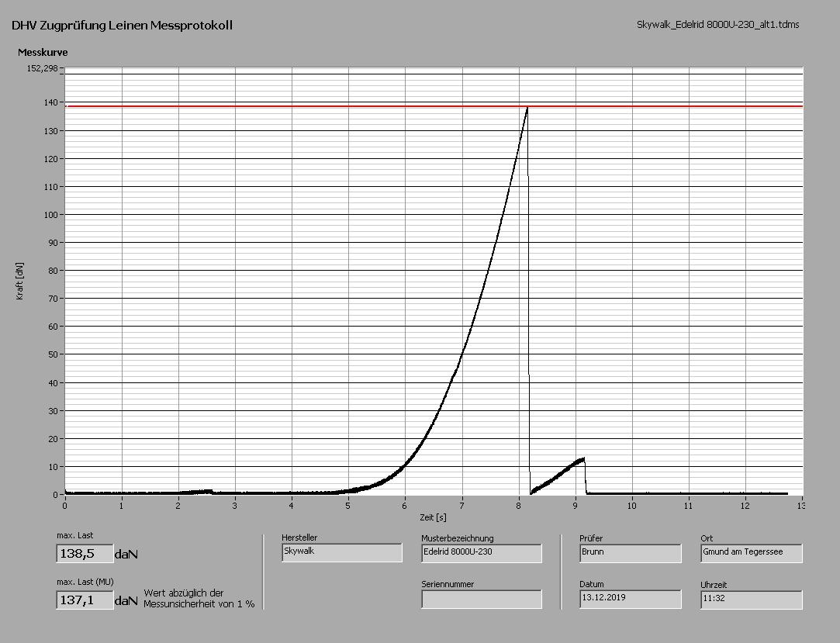Click the Messkurve heading
Image resolution: width=840 pixels, height=643 pixels.
click(43, 53)
